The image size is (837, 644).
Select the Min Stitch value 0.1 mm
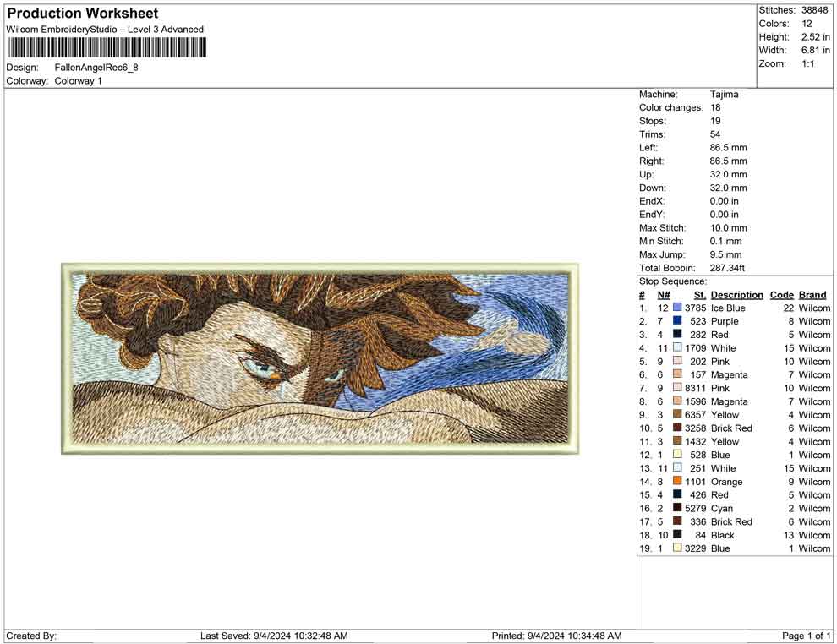726,241
